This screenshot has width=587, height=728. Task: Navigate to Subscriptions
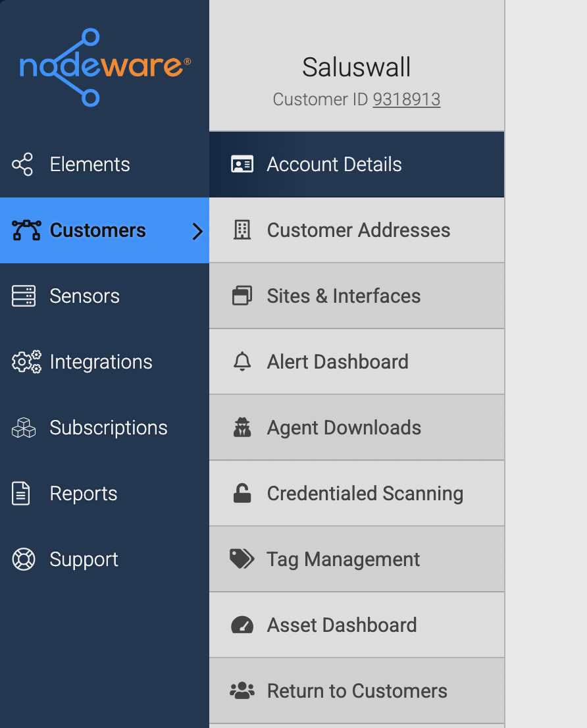point(105,428)
